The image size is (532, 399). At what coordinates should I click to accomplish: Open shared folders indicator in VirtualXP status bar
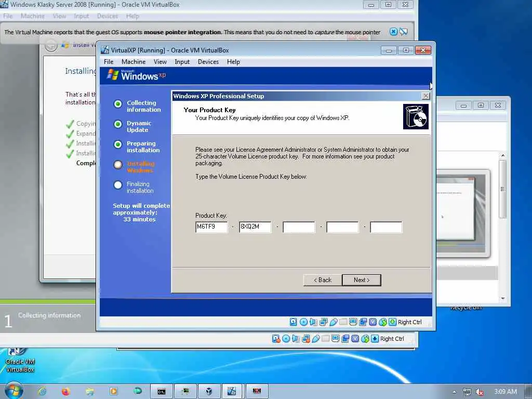point(343,322)
